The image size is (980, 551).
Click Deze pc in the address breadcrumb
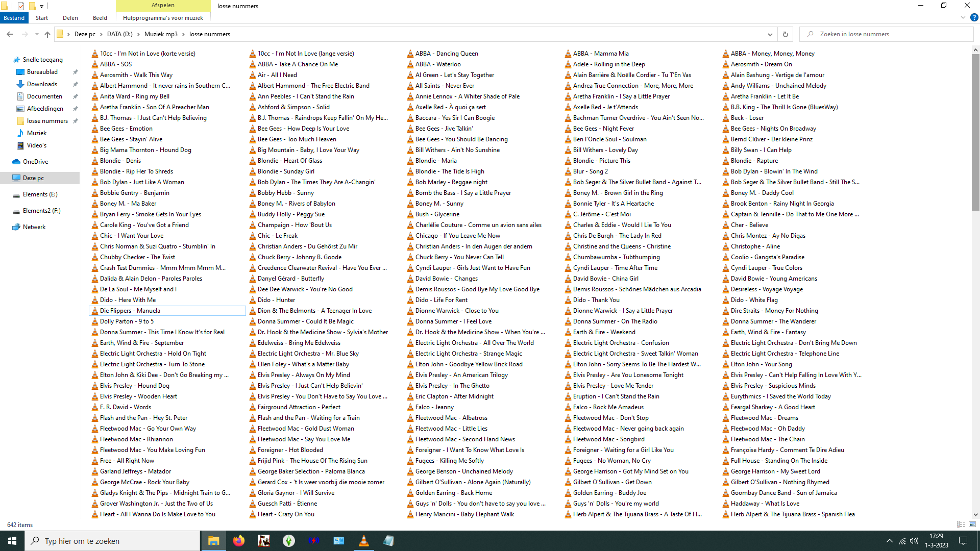pyautogui.click(x=85, y=34)
